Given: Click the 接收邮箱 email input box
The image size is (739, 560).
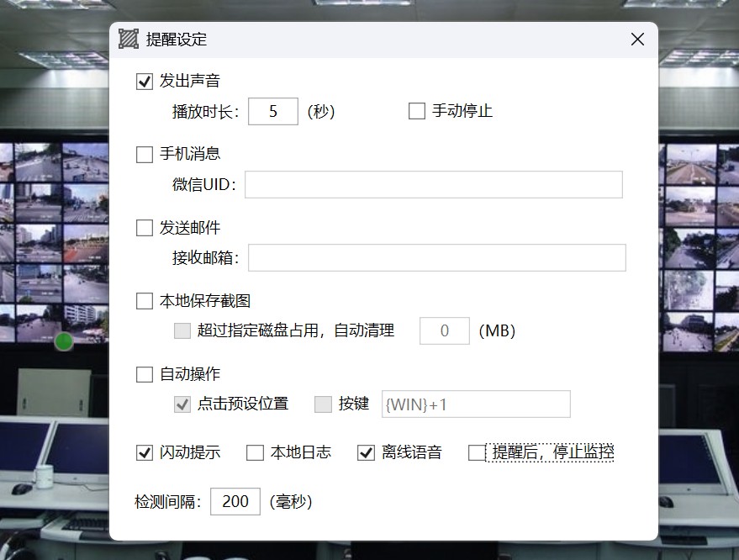Looking at the screenshot, I should coord(436,258).
